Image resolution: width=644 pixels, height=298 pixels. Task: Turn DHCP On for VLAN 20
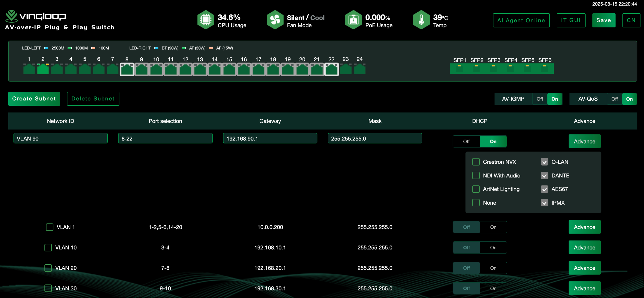(493, 268)
